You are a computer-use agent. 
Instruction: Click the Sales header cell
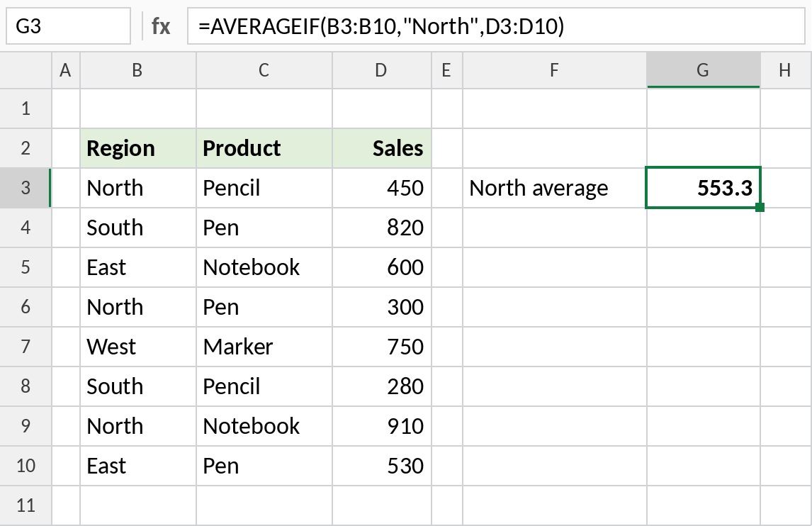(382, 148)
